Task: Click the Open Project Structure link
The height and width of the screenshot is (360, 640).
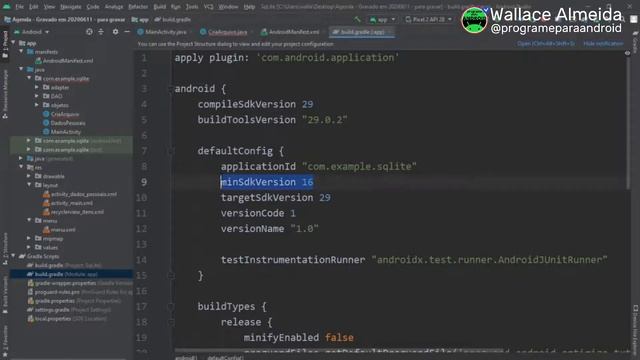Action: pyautogui.click(x=546, y=43)
